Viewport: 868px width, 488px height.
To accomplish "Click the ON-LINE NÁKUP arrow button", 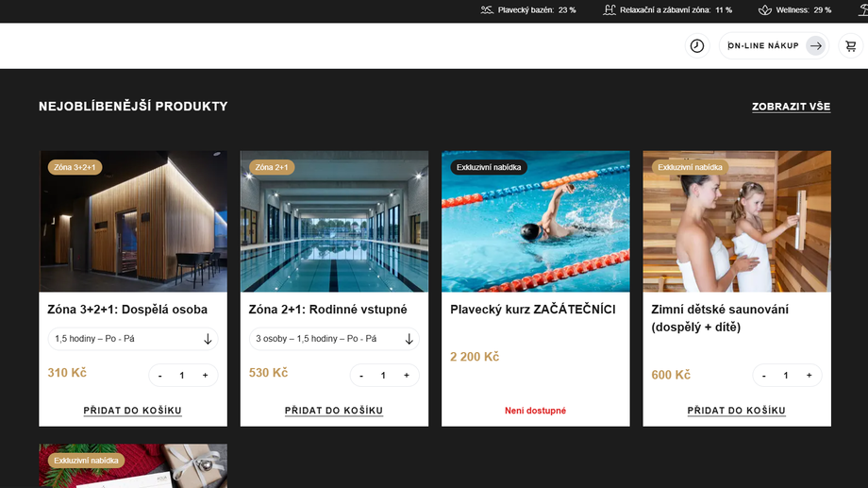I will (x=815, y=46).
